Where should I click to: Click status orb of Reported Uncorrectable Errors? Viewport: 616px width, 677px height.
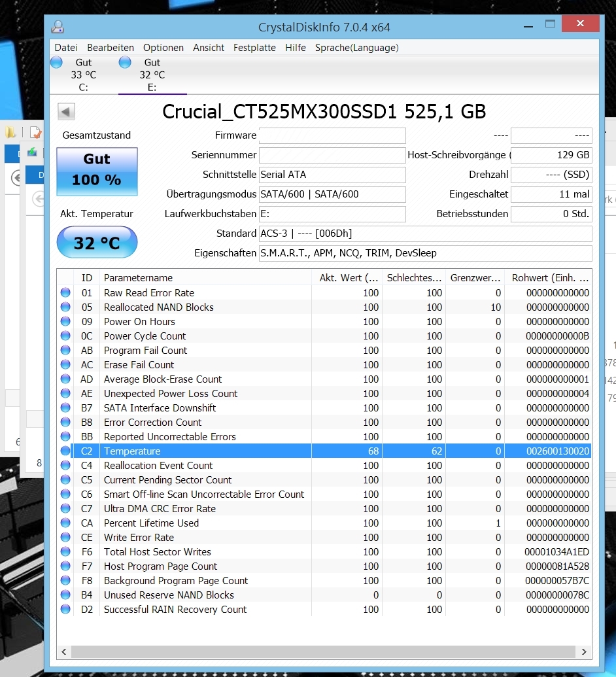tap(65, 436)
